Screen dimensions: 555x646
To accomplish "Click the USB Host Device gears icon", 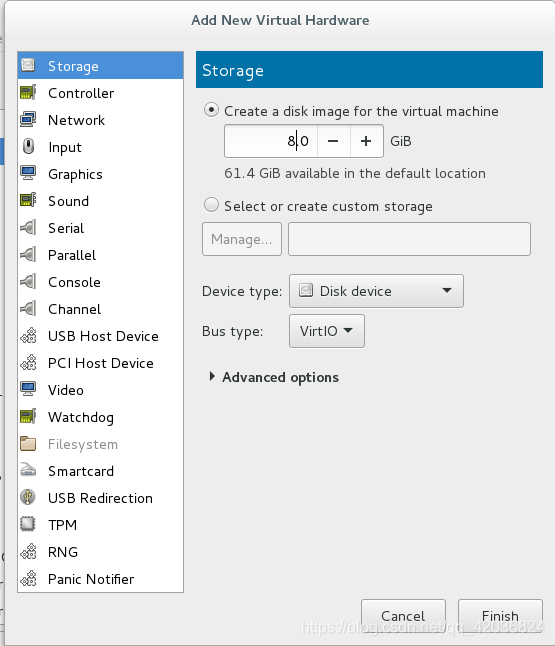I will pos(28,335).
